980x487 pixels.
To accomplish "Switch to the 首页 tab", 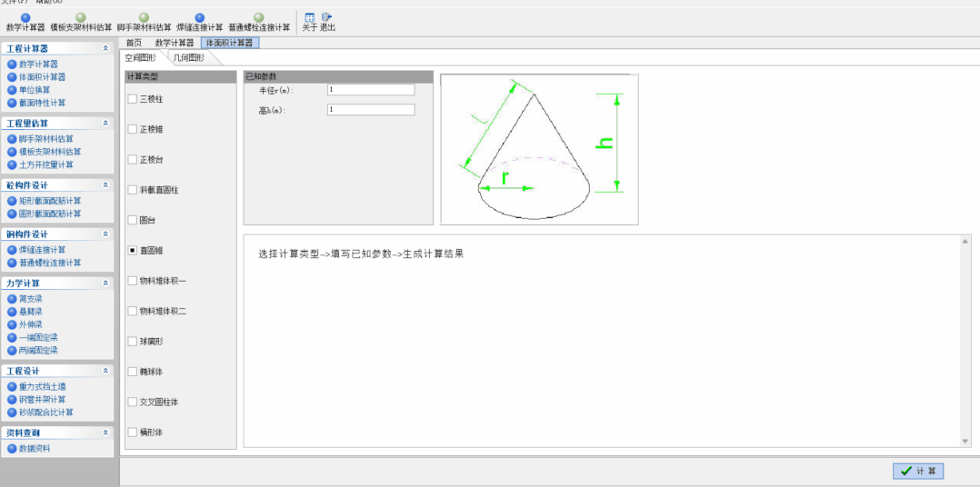I will click(134, 43).
